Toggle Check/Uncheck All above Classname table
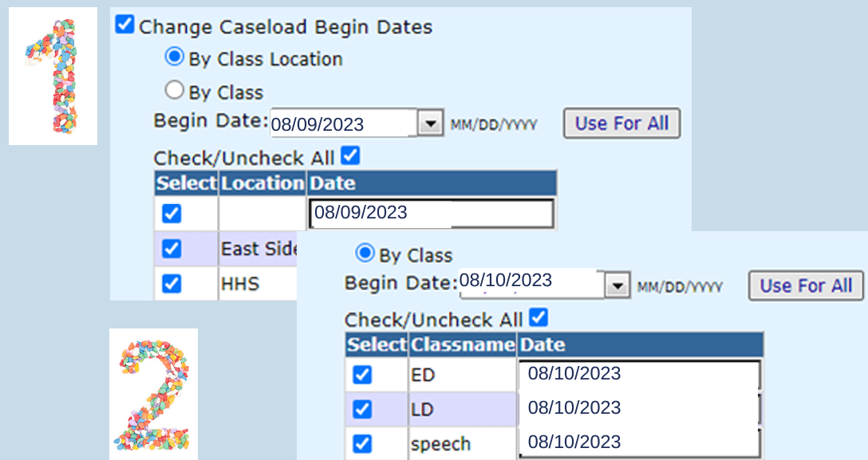 coord(539,318)
